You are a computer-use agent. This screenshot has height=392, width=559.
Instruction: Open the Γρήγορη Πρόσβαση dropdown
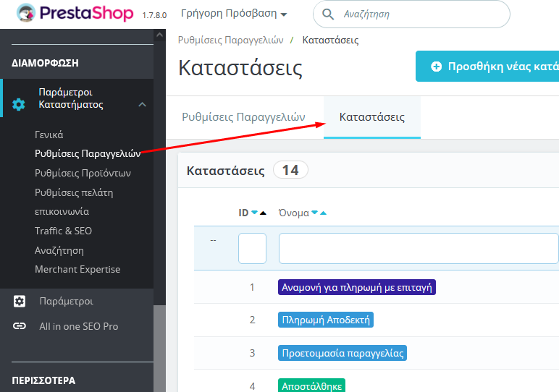(x=234, y=14)
